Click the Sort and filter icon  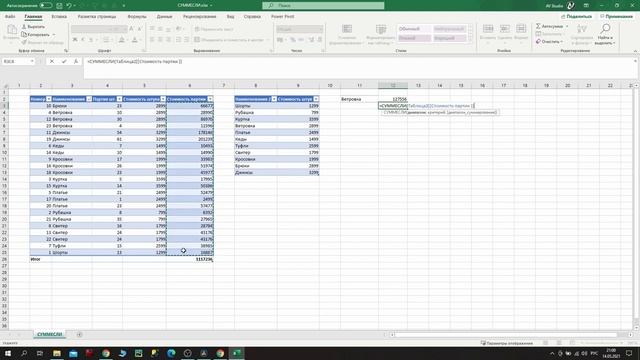[x=582, y=29]
